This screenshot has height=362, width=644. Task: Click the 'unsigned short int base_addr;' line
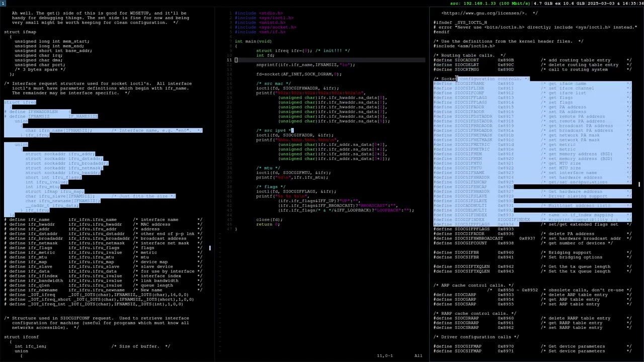click(53, 51)
